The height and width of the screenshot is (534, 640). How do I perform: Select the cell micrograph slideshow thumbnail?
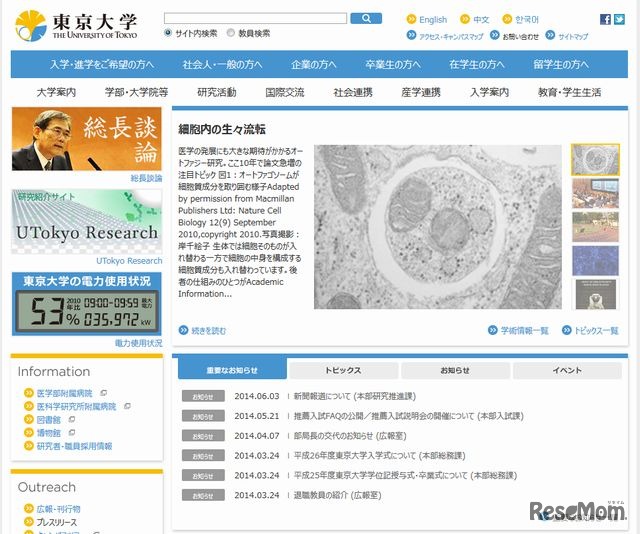(x=595, y=160)
